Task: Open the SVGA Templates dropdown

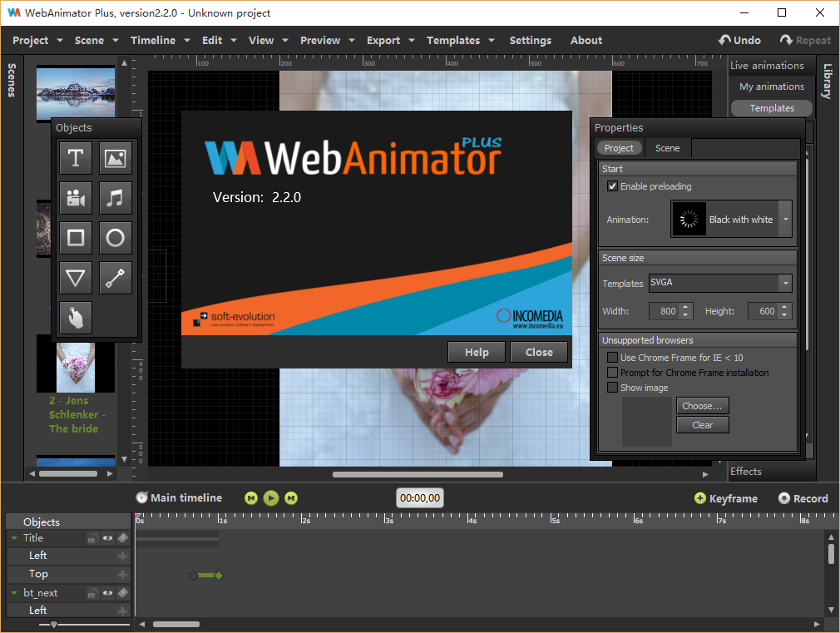Action: [784, 283]
